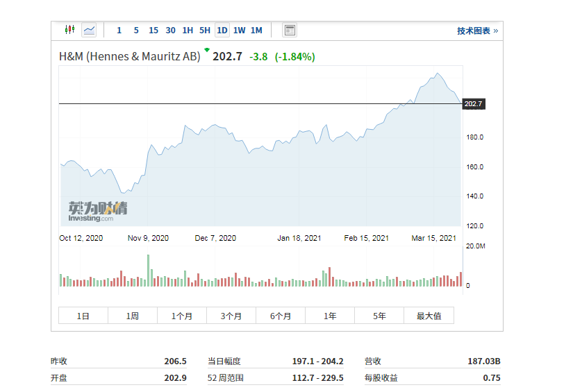Click the 20.0M volume axis label

[476, 246]
